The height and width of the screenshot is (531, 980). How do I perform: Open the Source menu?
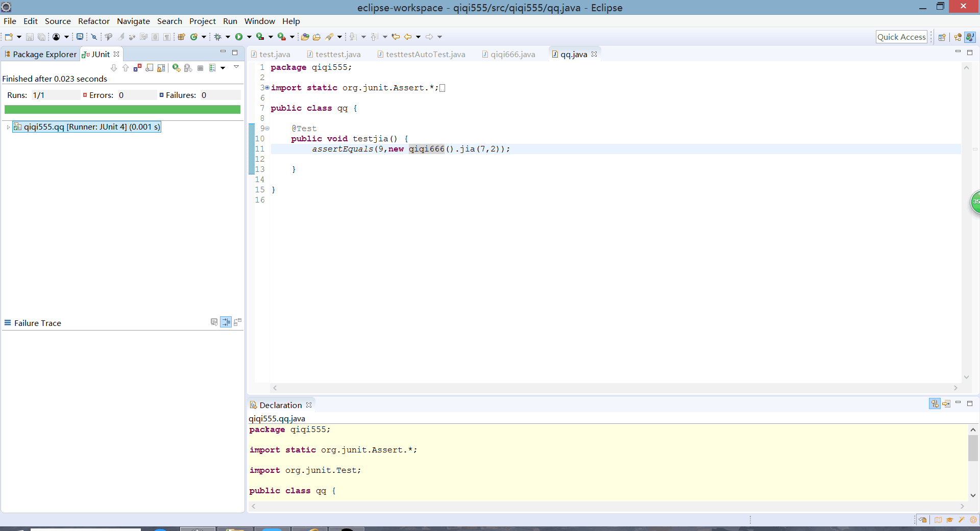coord(58,21)
